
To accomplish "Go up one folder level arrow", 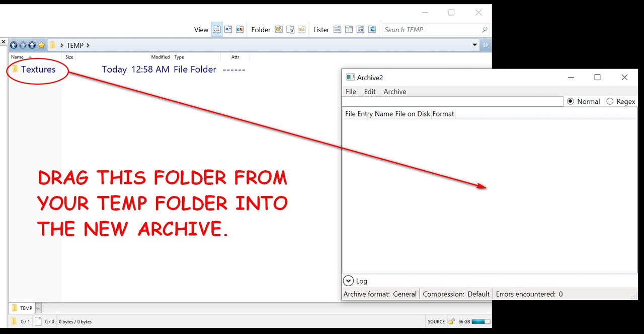I will coord(32,45).
